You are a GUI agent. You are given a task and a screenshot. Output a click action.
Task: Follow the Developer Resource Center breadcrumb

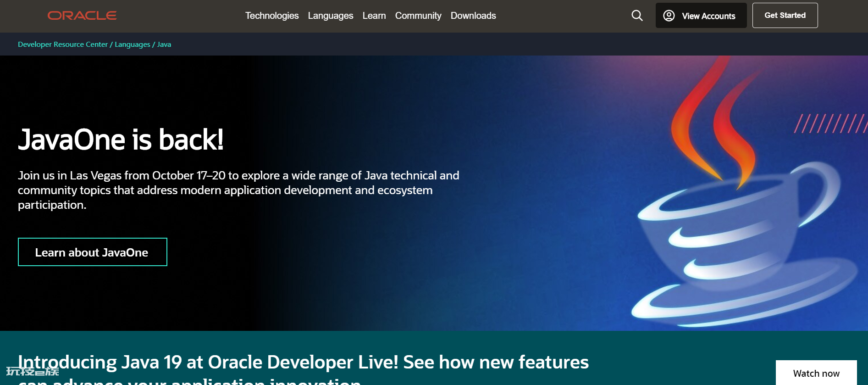pyautogui.click(x=63, y=45)
